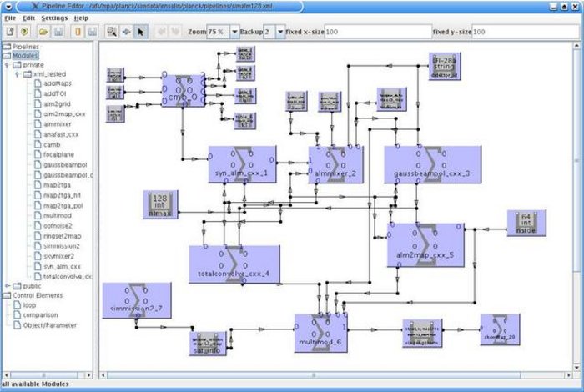Click the greyed-out redo icon
The width and height of the screenshot is (584, 392).
point(175,32)
